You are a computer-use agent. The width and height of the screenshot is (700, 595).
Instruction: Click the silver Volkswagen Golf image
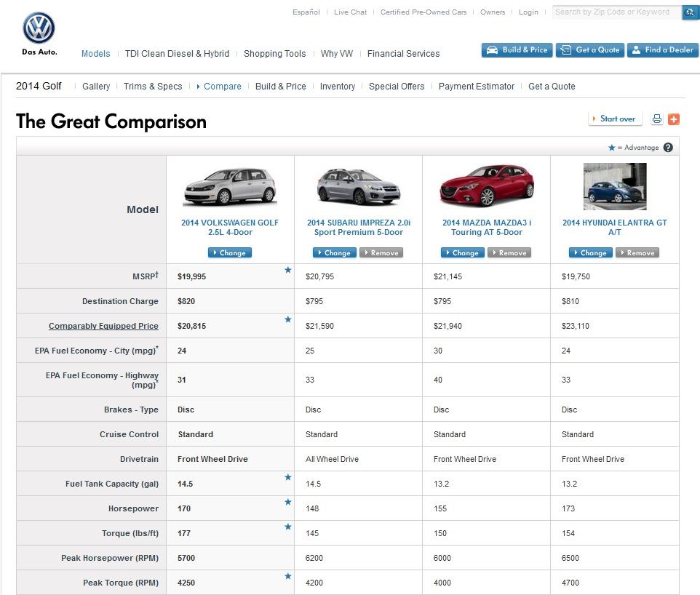click(x=230, y=187)
